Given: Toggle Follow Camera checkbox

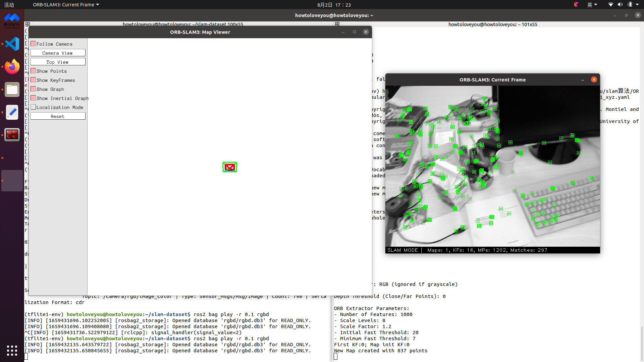Looking at the screenshot, I should pyautogui.click(x=33, y=43).
